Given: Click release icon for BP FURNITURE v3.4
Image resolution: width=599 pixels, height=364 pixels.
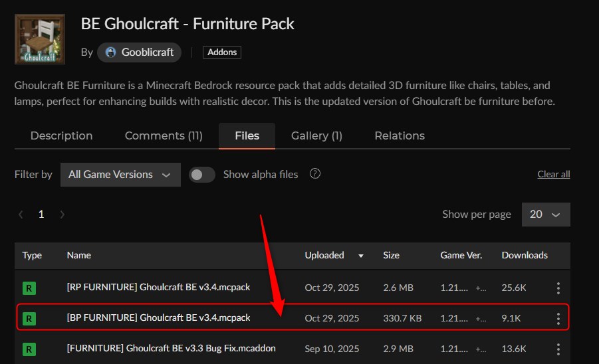Looking at the screenshot, I should 29,319.
